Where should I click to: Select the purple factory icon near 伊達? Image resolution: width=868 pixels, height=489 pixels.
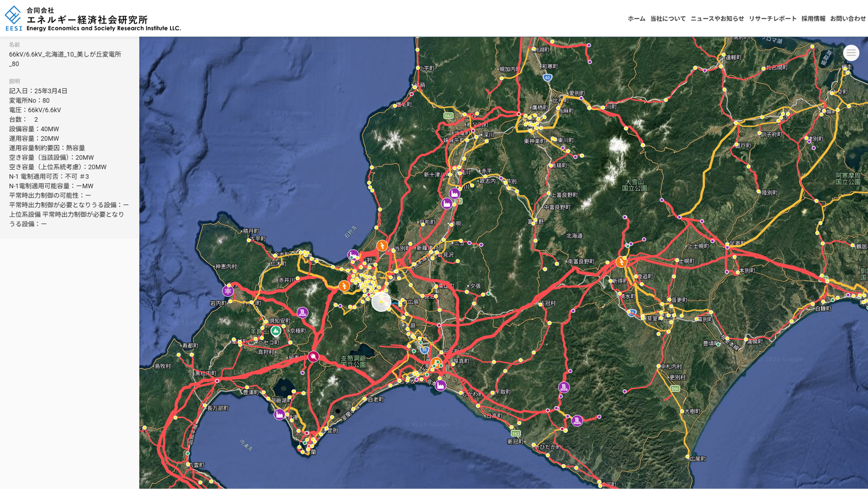coord(279,414)
